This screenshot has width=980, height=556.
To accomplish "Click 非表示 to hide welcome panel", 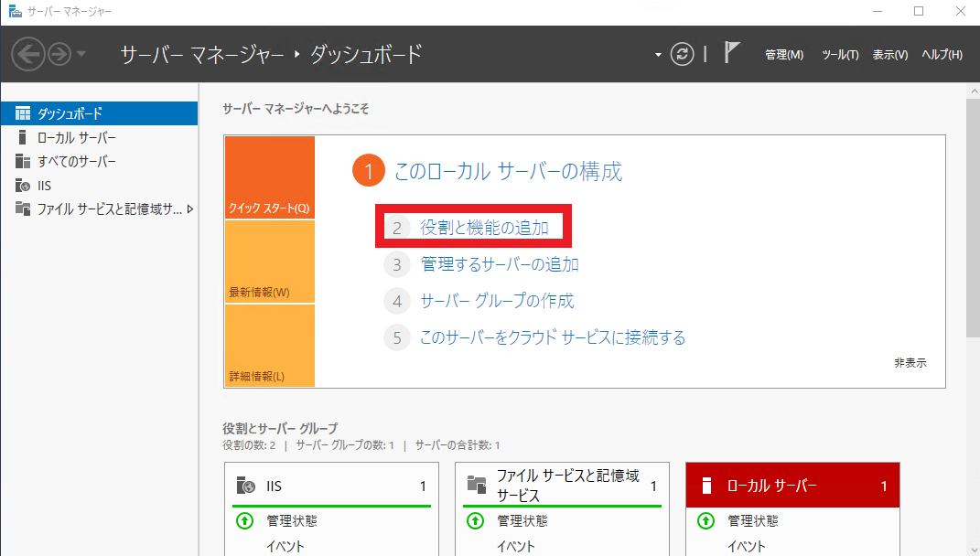I will pos(910,363).
